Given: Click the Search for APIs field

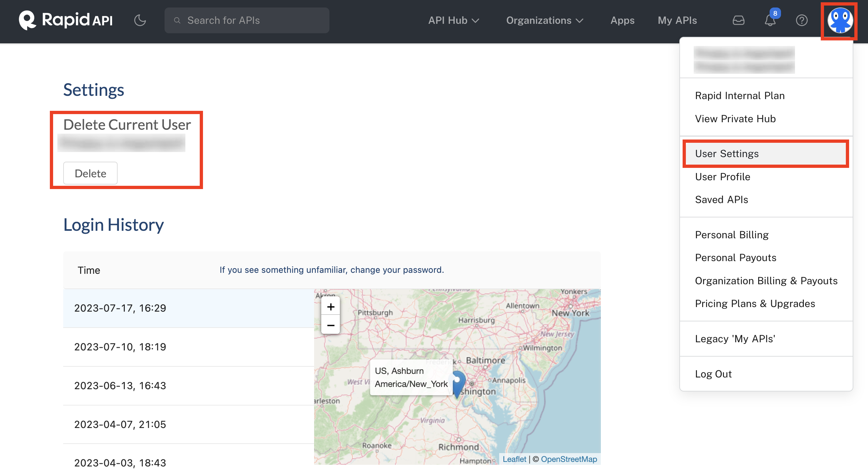Looking at the screenshot, I should [x=247, y=20].
